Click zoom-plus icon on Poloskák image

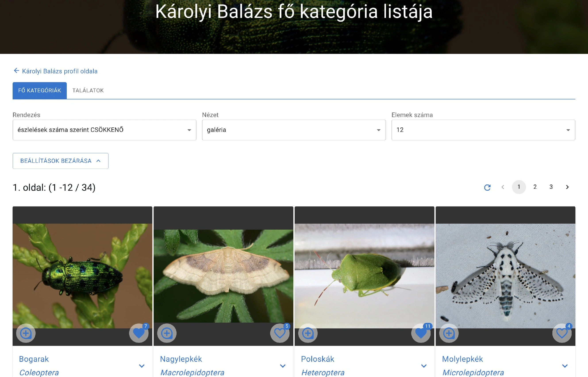(x=308, y=333)
